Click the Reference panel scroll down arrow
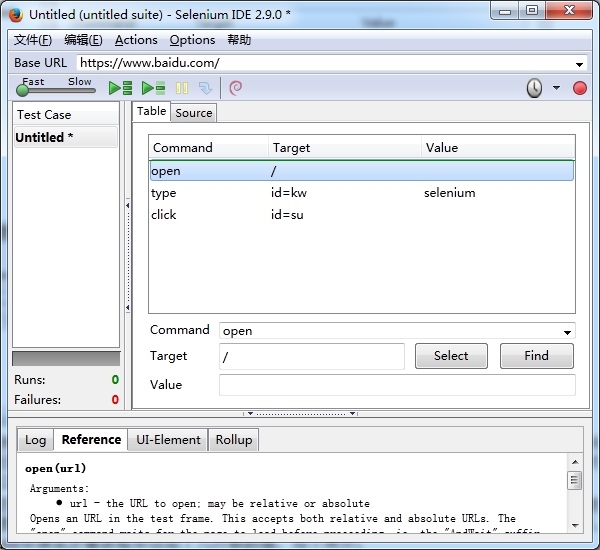This screenshot has height=550, width=600. 575,526
